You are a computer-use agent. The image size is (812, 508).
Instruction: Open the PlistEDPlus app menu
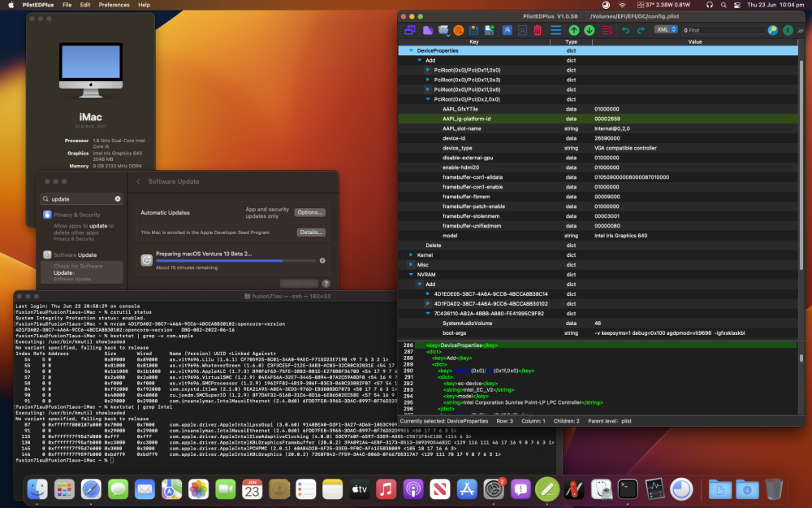[38, 5]
